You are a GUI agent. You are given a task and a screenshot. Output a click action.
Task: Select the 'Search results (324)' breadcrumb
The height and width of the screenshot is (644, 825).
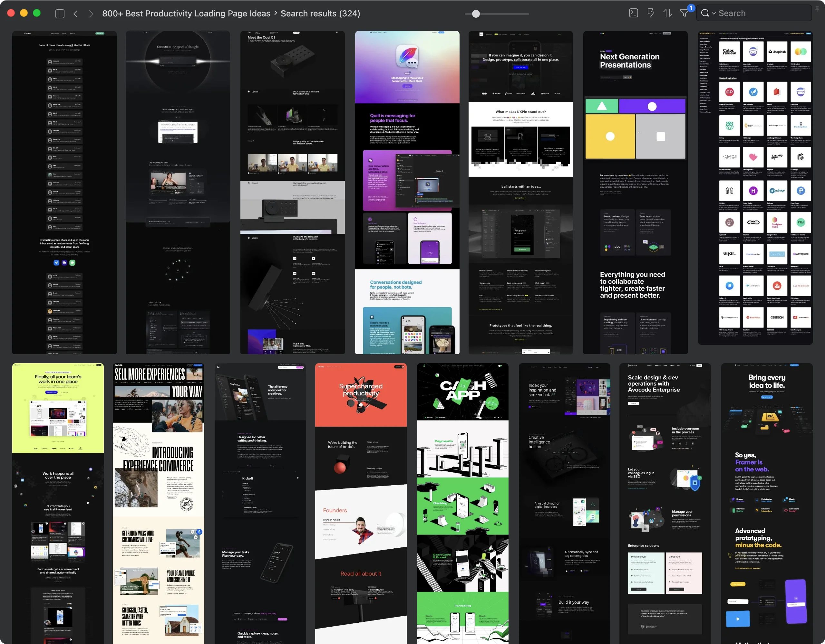[320, 14]
